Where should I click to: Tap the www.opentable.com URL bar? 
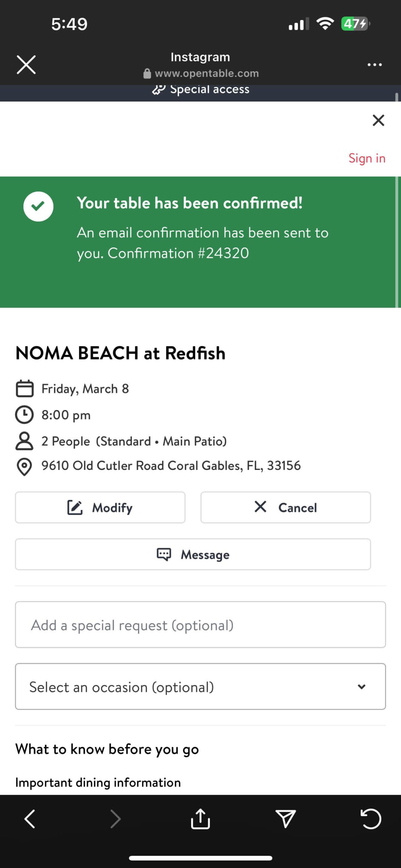206,73
